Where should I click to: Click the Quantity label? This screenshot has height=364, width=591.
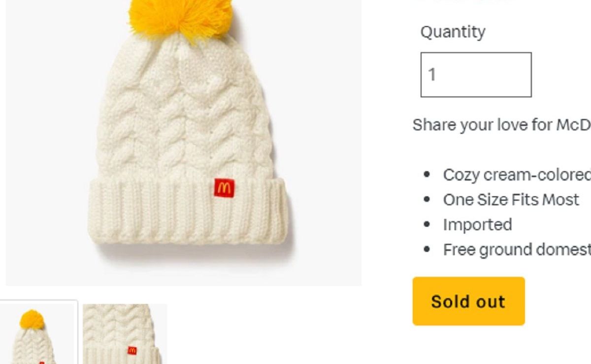click(x=453, y=32)
